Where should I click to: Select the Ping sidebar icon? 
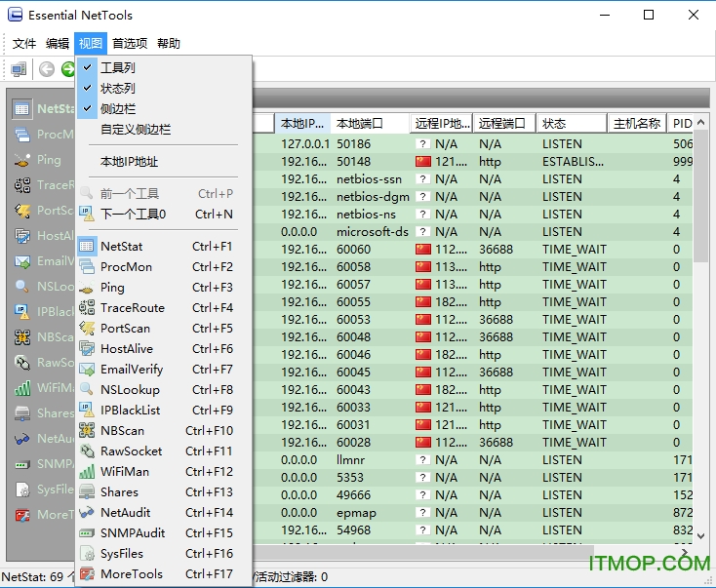(x=21, y=160)
